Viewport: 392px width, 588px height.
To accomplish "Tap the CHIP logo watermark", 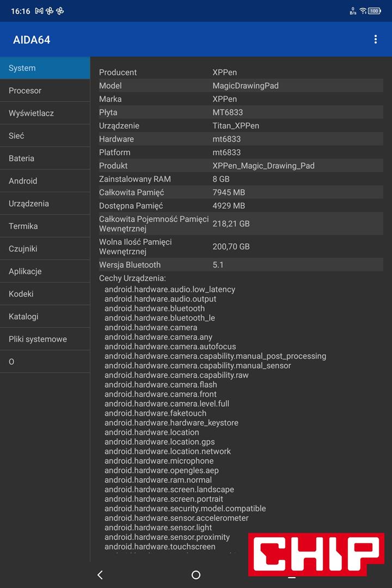I will click(x=316, y=554).
